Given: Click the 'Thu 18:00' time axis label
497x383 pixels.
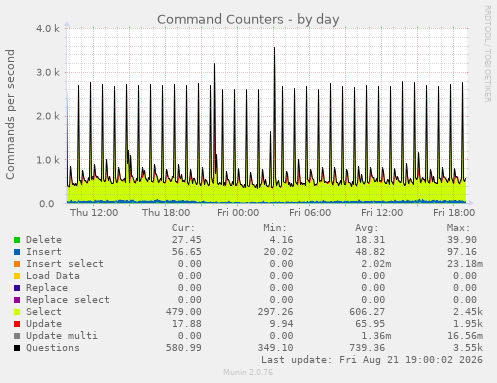Looking at the screenshot, I should pyautogui.click(x=166, y=213).
